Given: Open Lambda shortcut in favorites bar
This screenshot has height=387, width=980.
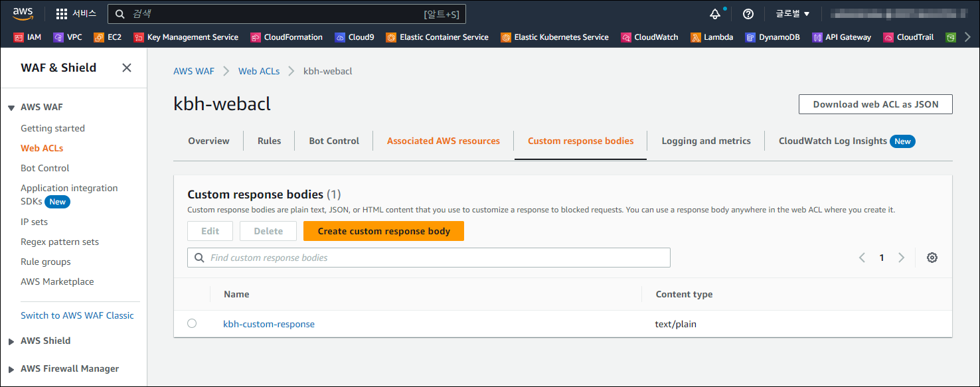Looking at the screenshot, I should coord(712,37).
